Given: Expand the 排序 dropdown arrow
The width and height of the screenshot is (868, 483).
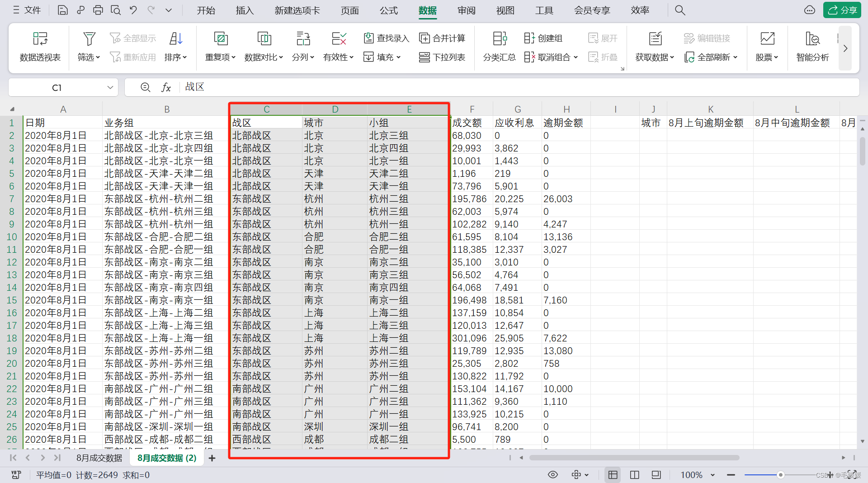Looking at the screenshot, I should tap(184, 57).
